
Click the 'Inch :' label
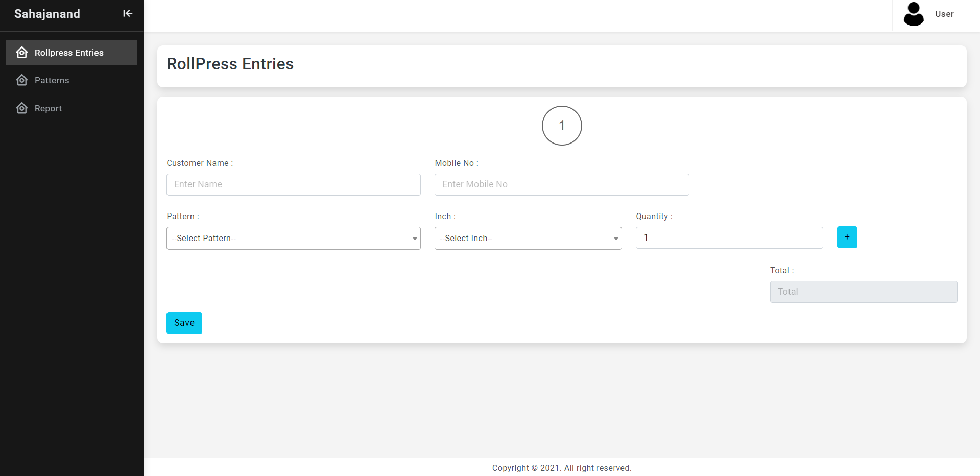tap(445, 216)
